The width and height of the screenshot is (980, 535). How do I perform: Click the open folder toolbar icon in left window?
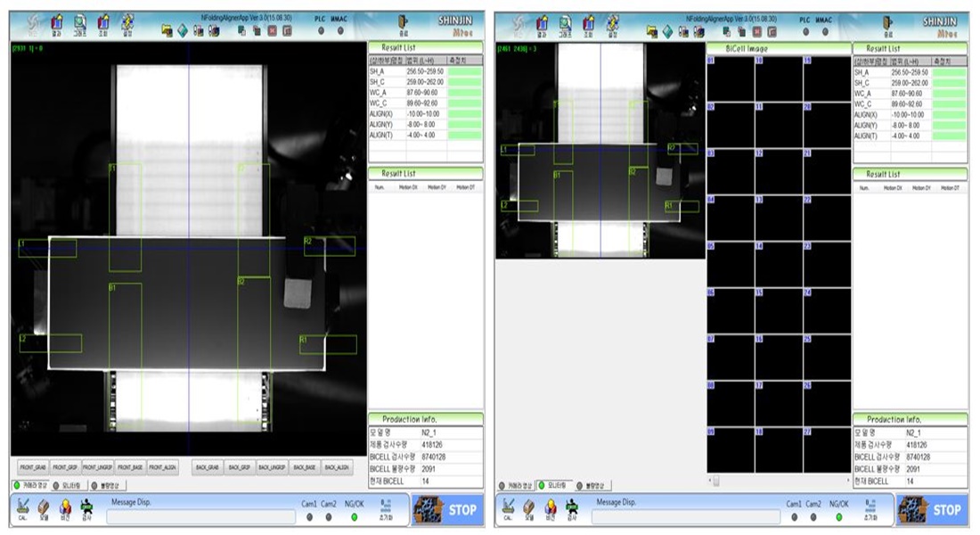tap(167, 29)
